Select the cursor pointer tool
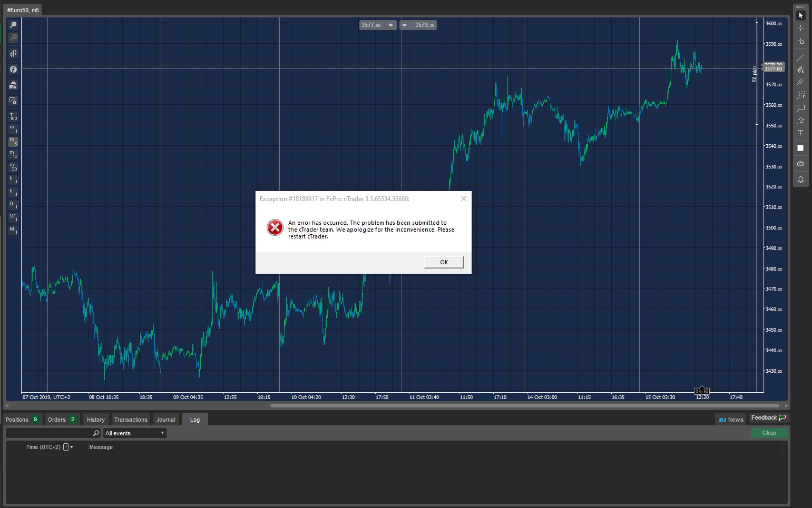Screen dimensions: 812x508 (x=800, y=15)
